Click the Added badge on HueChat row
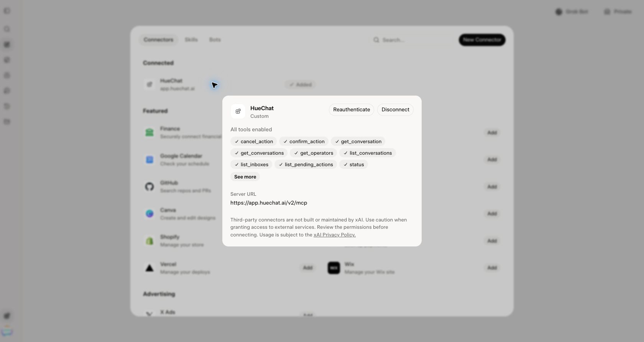The height and width of the screenshot is (342, 644). [300, 85]
